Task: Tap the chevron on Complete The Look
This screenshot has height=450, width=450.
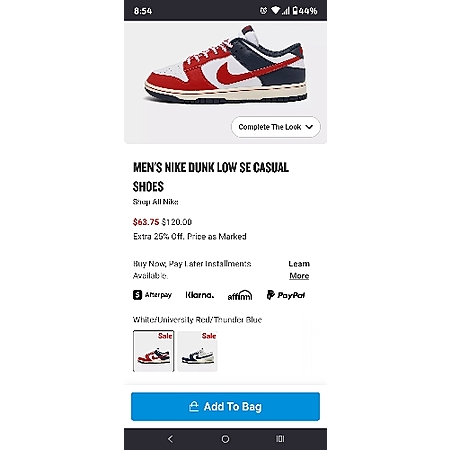Action: pyautogui.click(x=309, y=127)
